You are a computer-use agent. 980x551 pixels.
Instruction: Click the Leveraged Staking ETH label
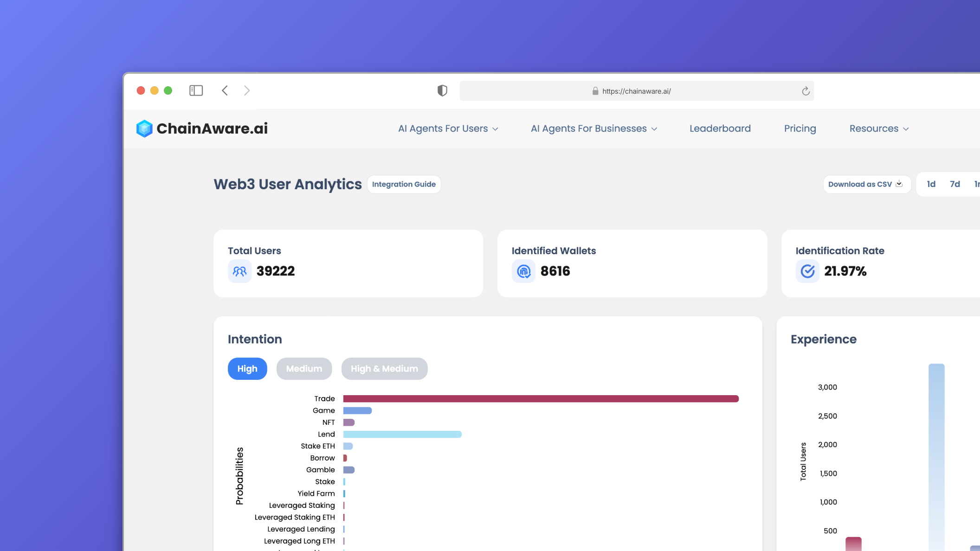click(x=295, y=517)
